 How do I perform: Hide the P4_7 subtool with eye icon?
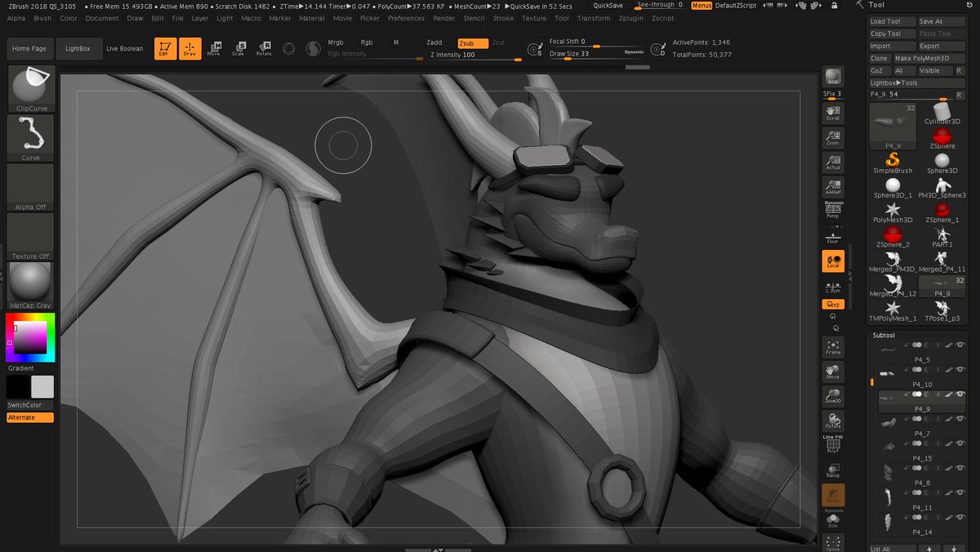[x=960, y=418]
